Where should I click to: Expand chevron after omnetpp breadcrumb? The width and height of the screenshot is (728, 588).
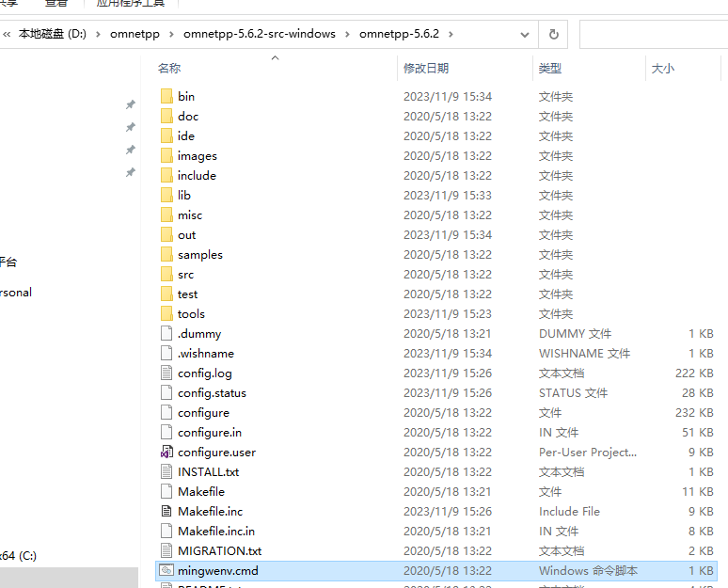tap(171, 34)
